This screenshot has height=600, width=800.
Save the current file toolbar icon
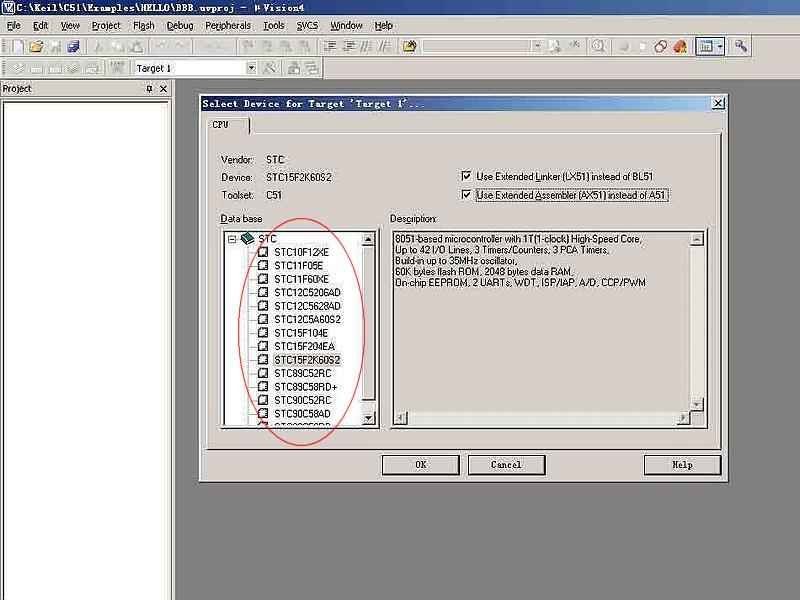click(x=56, y=47)
